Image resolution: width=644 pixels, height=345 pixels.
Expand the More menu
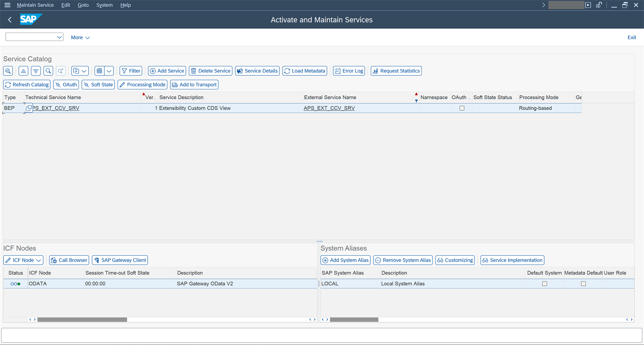click(80, 37)
